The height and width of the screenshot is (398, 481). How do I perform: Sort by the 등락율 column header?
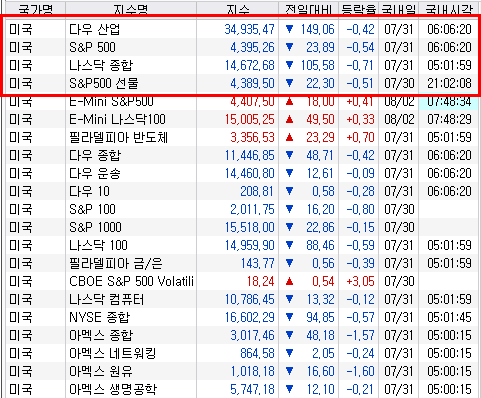(359, 9)
